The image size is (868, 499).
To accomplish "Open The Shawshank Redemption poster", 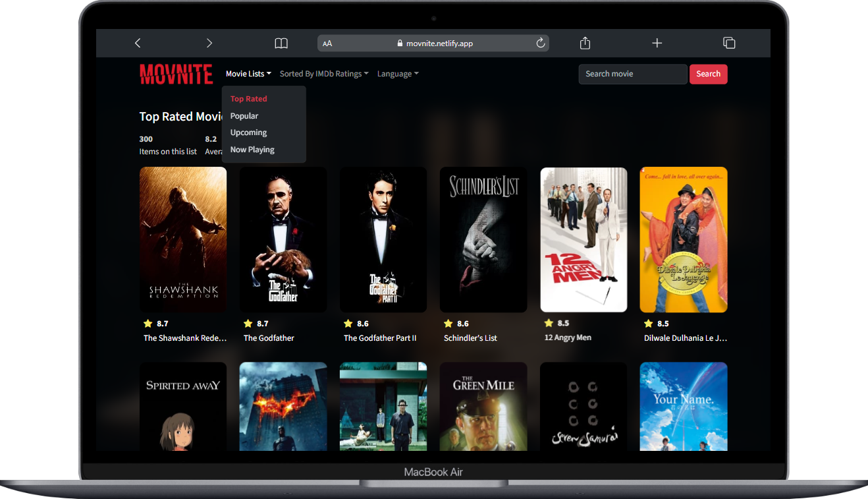I will pyautogui.click(x=183, y=239).
